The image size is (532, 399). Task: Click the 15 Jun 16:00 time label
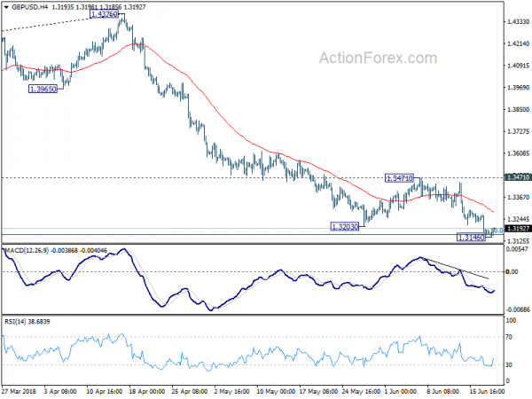coord(487,391)
